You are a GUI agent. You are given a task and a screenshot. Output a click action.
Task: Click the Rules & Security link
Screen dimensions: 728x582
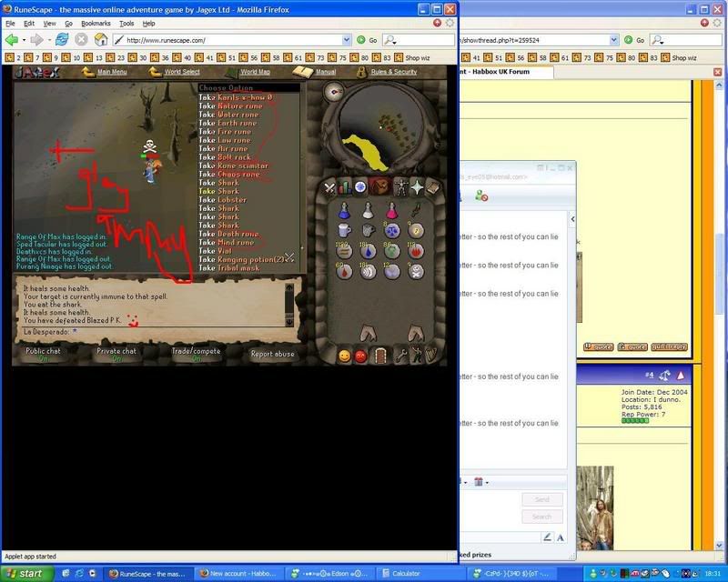(394, 72)
